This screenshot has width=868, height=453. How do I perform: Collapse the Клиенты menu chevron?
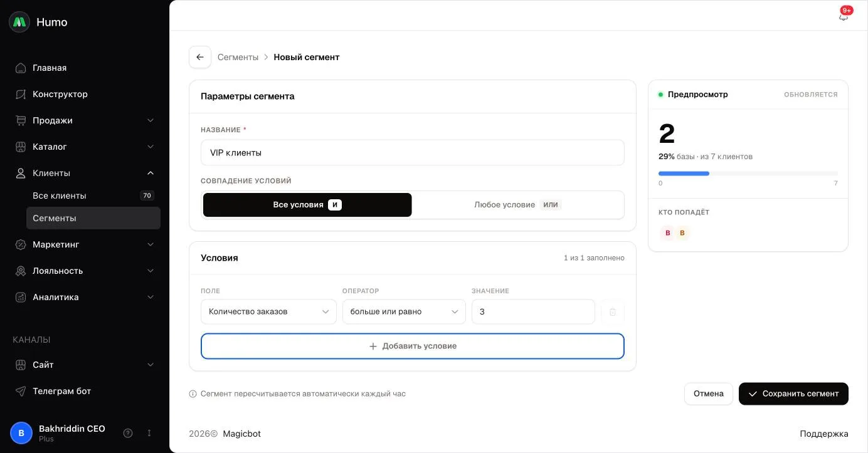click(x=151, y=173)
